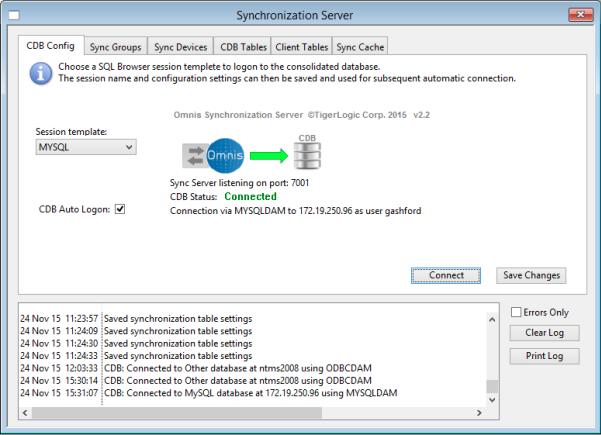
Task: Click the Clear Log button
Action: click(544, 333)
